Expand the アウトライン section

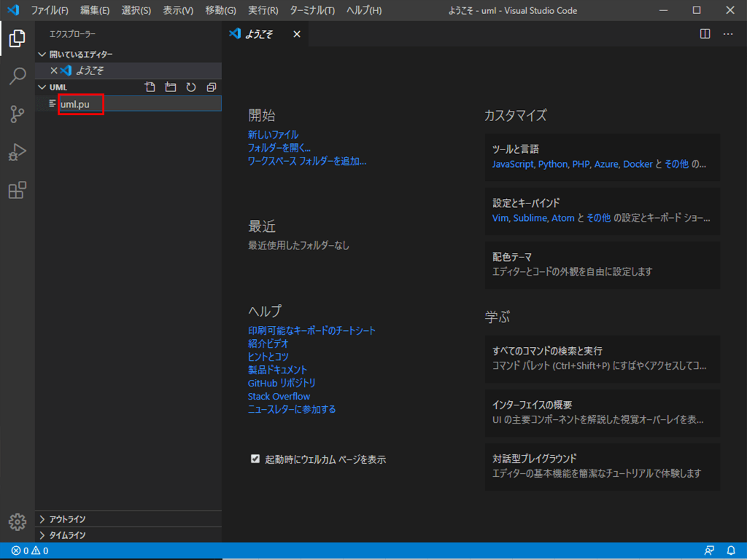pyautogui.click(x=42, y=519)
